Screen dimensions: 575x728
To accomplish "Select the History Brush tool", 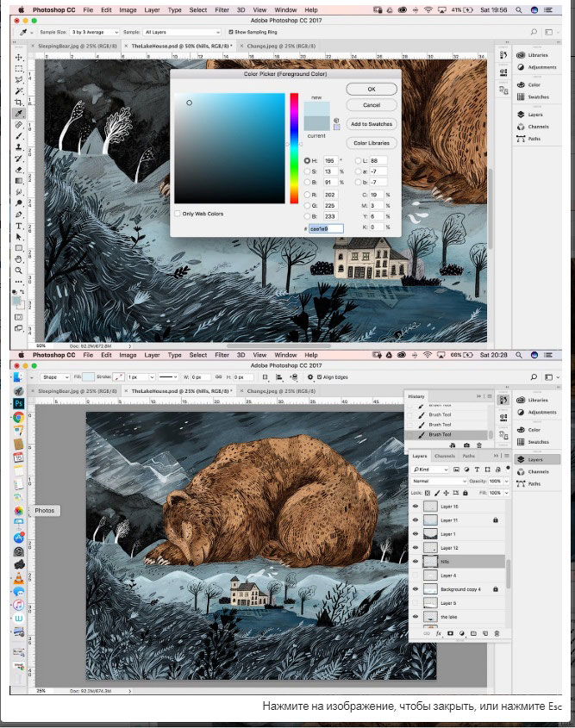I will coord(19,159).
